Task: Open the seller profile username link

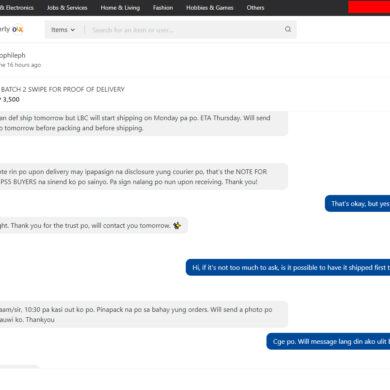Action: 12,55
